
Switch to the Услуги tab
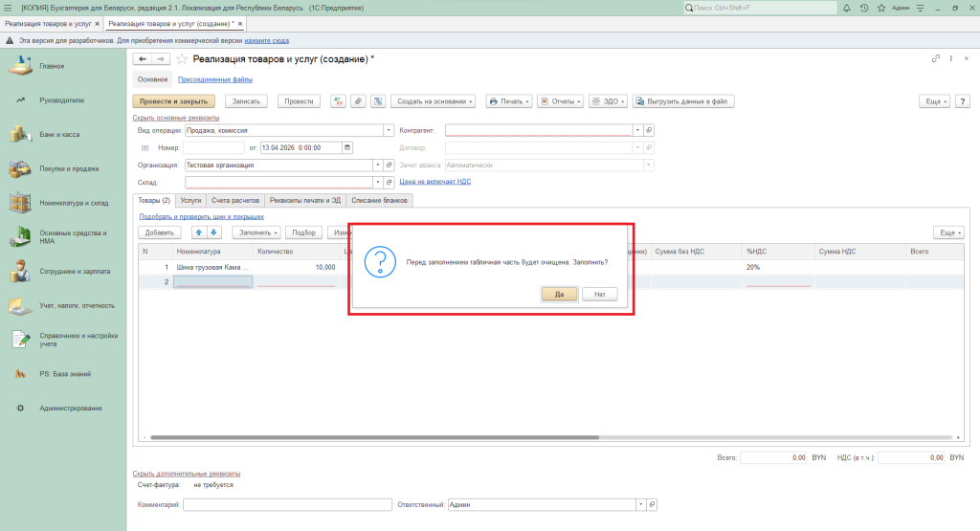click(190, 200)
